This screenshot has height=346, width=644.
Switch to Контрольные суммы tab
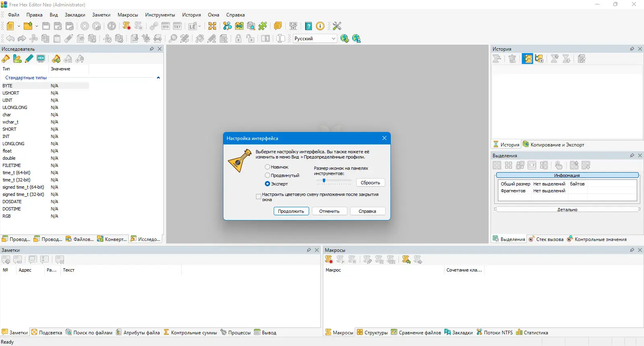point(190,333)
